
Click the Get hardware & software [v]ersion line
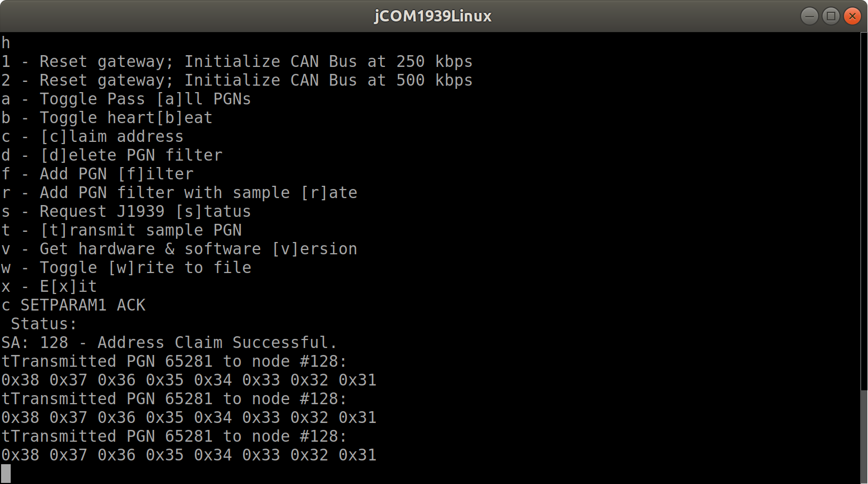(x=179, y=249)
